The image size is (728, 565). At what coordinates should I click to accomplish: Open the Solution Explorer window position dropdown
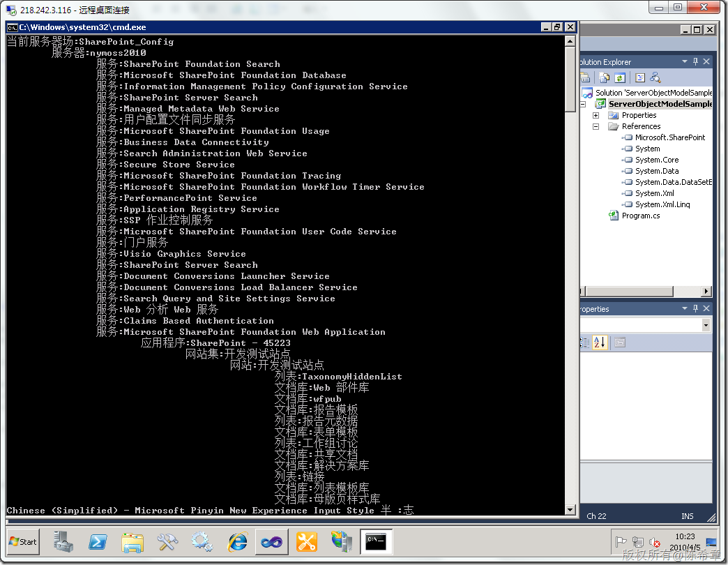(x=684, y=61)
